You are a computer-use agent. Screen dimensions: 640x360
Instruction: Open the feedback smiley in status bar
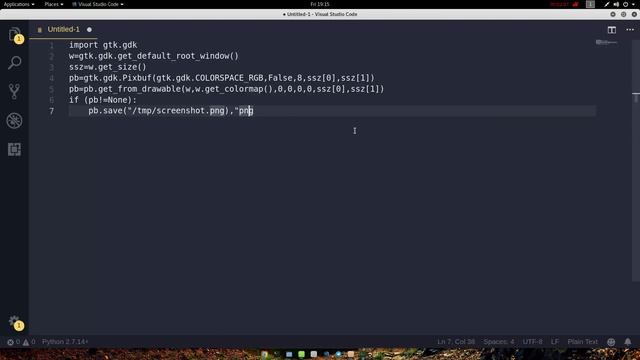(611, 342)
